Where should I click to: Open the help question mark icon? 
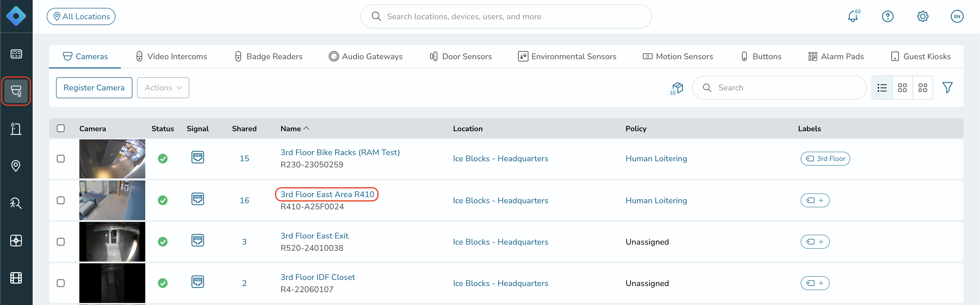pyautogui.click(x=888, y=16)
